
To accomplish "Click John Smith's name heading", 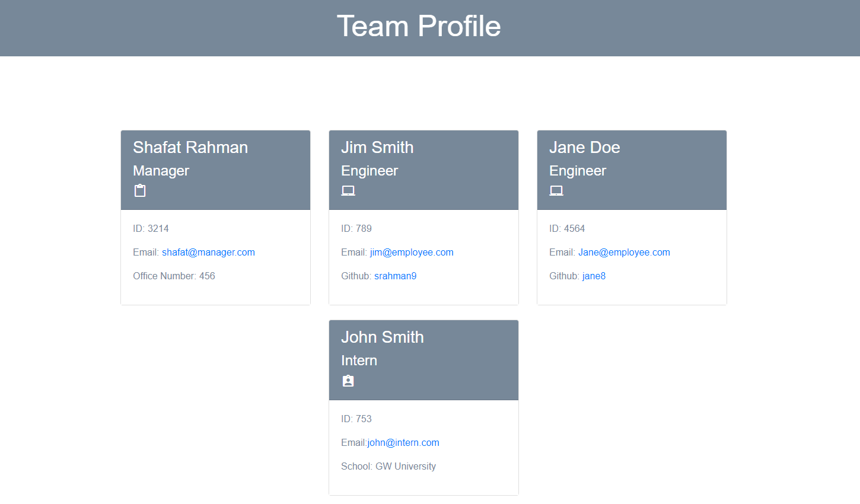I will 382,337.
